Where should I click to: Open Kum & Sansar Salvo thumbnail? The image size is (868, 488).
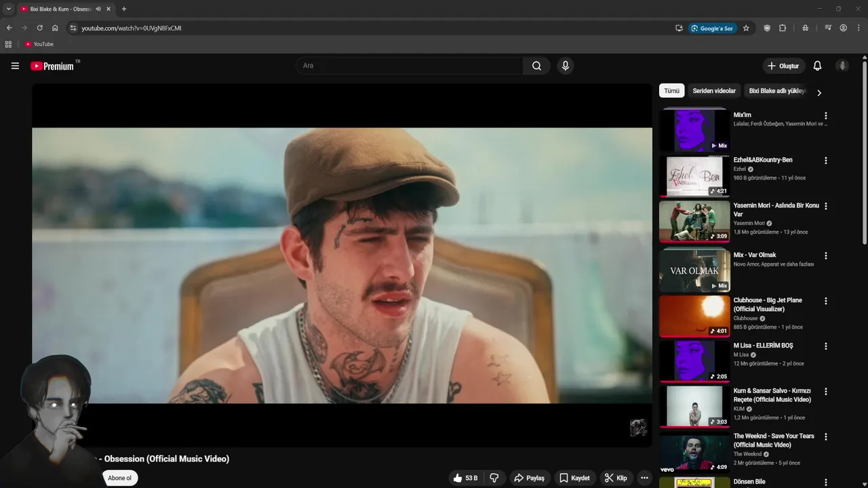[694, 407]
